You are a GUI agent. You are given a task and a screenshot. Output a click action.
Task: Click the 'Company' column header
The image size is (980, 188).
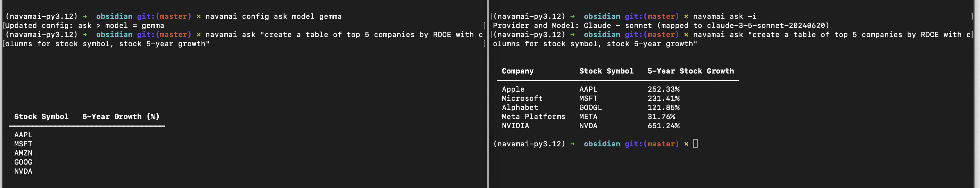517,71
